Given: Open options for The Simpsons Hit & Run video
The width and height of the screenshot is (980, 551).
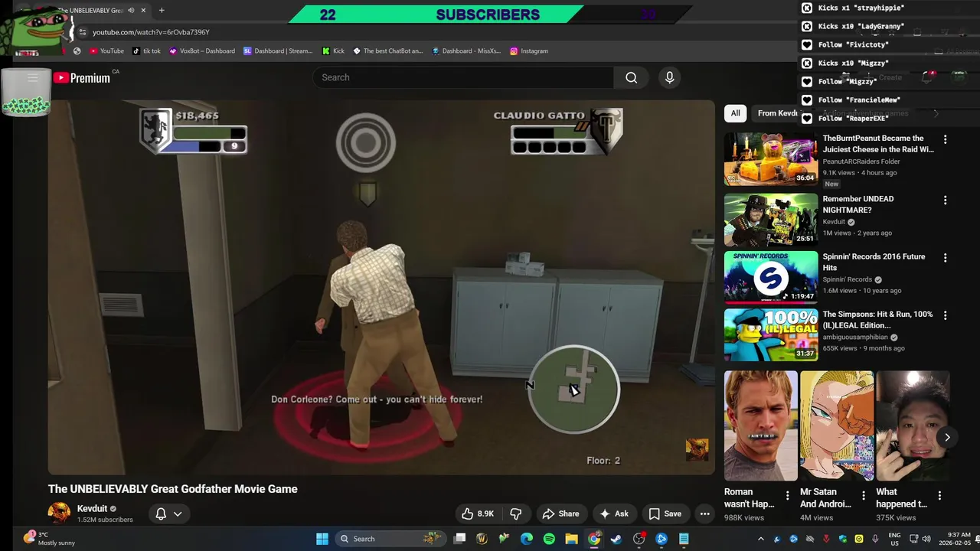Looking at the screenshot, I should click(x=945, y=315).
